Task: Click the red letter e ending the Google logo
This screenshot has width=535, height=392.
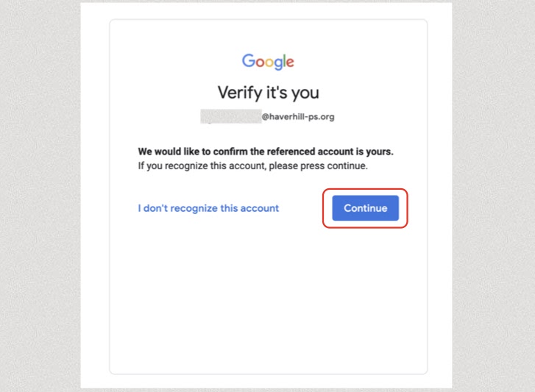Action: 290,63
